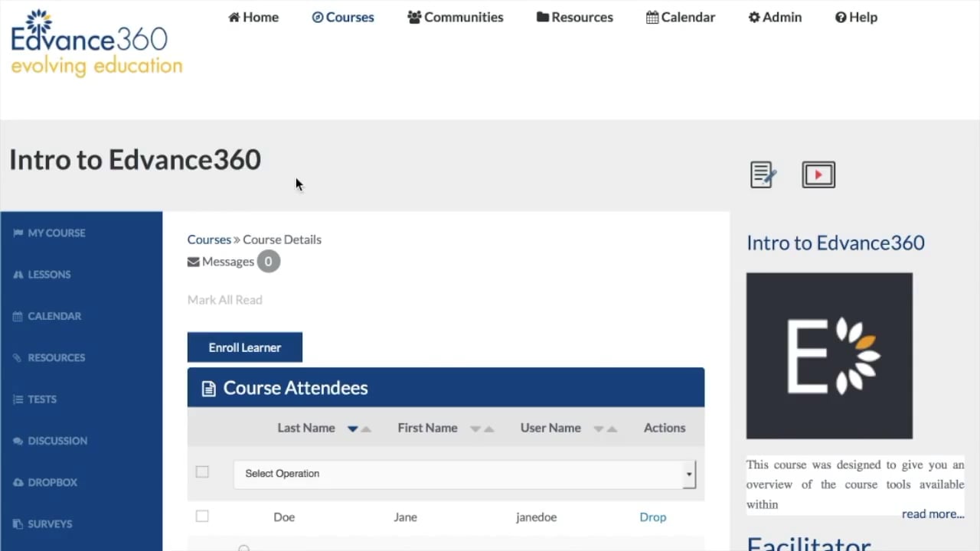This screenshot has height=551, width=980.
Task: Click the Jane first name cell
Action: click(405, 517)
